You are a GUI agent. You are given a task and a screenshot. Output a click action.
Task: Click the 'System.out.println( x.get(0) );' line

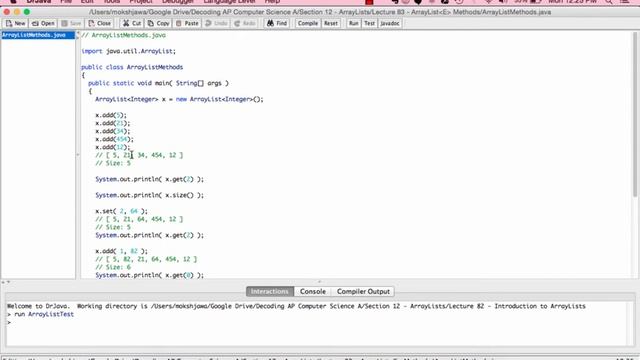tap(149, 275)
